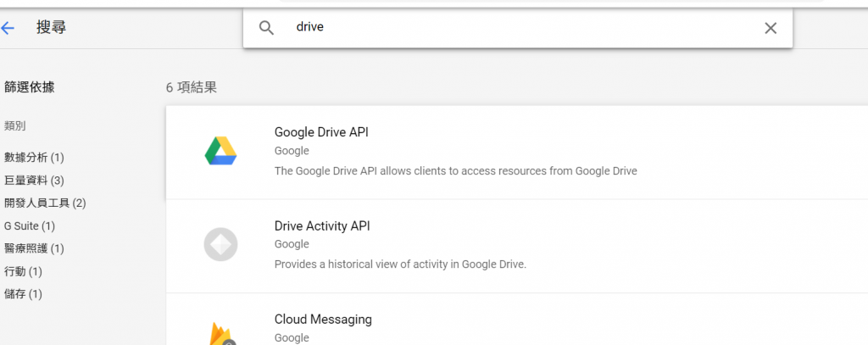Click 'Google' under Drive Activity API
868x345 pixels.
pos(292,244)
